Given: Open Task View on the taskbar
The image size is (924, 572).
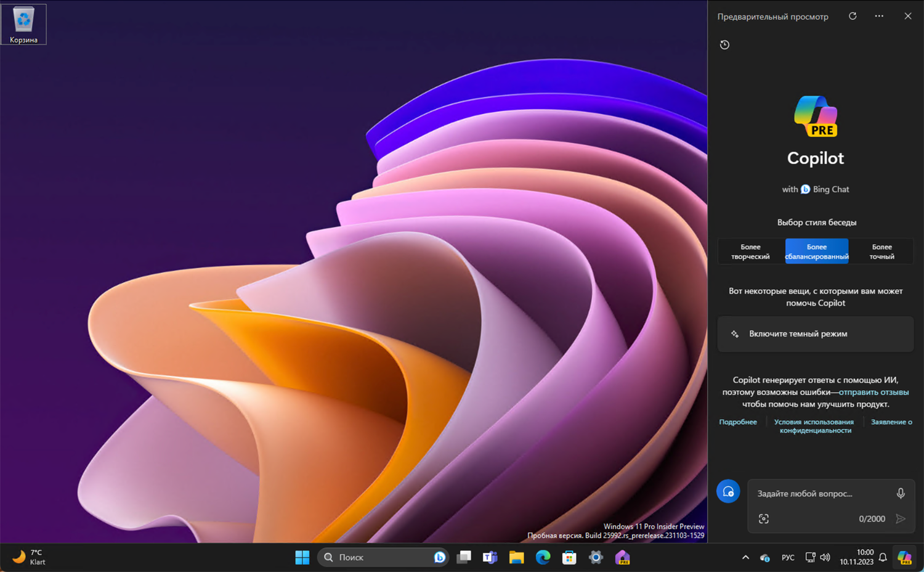Looking at the screenshot, I should (463, 558).
